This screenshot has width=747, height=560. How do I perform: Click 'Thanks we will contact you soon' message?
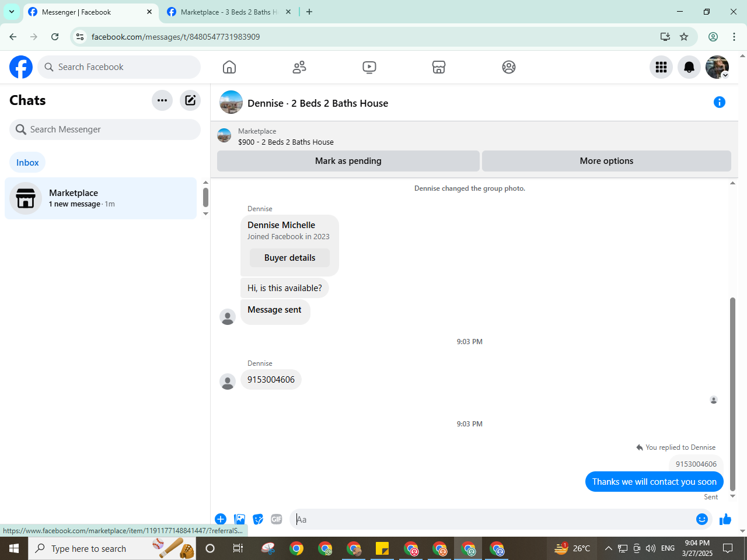click(x=654, y=482)
